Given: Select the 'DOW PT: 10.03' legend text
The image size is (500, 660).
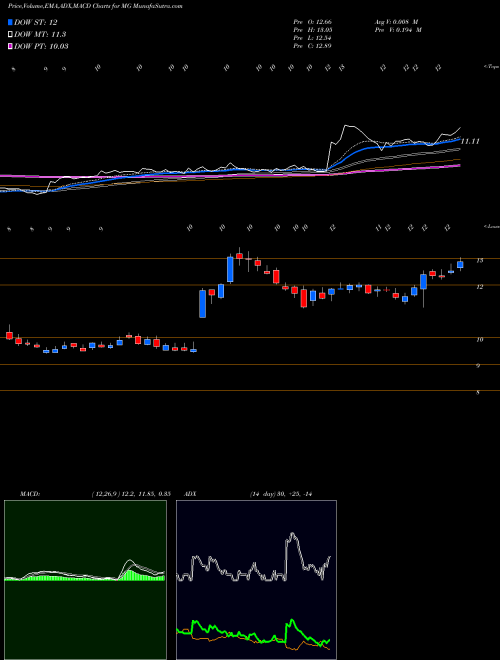Looking at the screenshot, I should click(x=41, y=46).
